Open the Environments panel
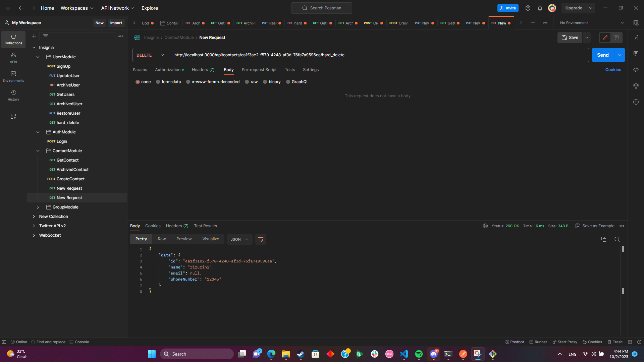This screenshot has height=362, width=644. click(x=13, y=76)
